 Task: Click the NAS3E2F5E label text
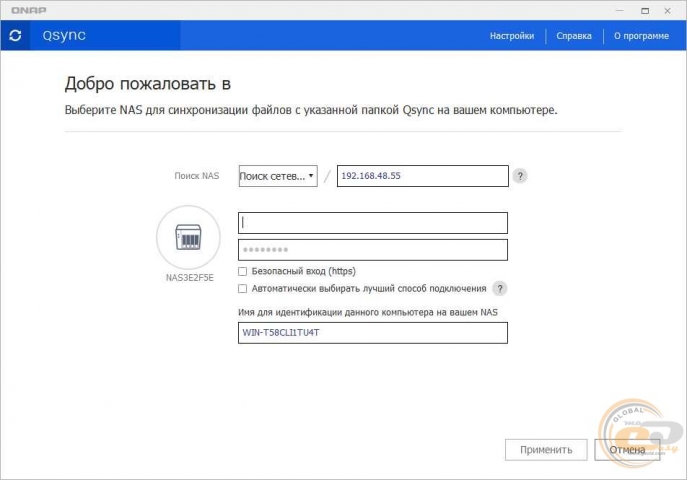[x=190, y=278]
